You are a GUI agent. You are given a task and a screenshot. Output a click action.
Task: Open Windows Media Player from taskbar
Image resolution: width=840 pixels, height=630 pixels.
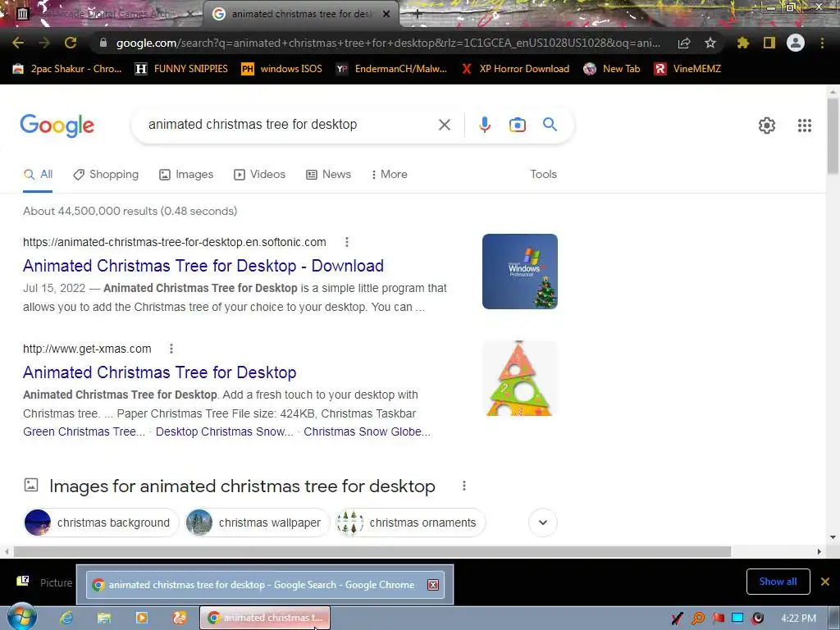(141, 618)
